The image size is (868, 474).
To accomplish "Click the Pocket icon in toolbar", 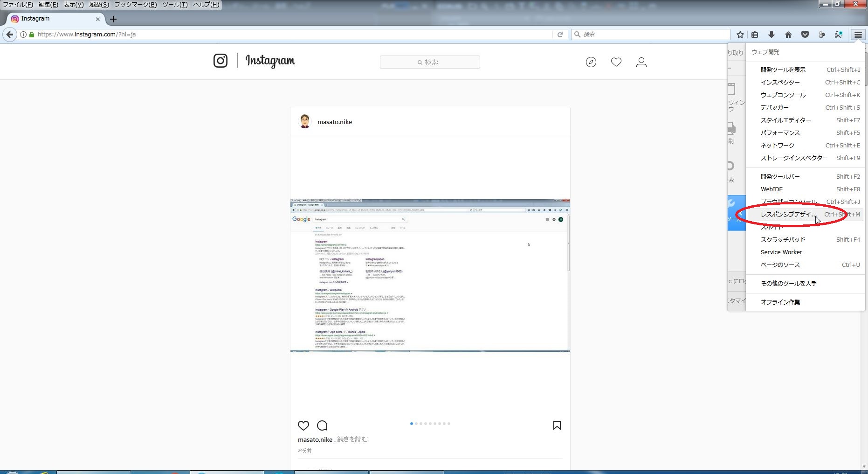I will (x=805, y=35).
